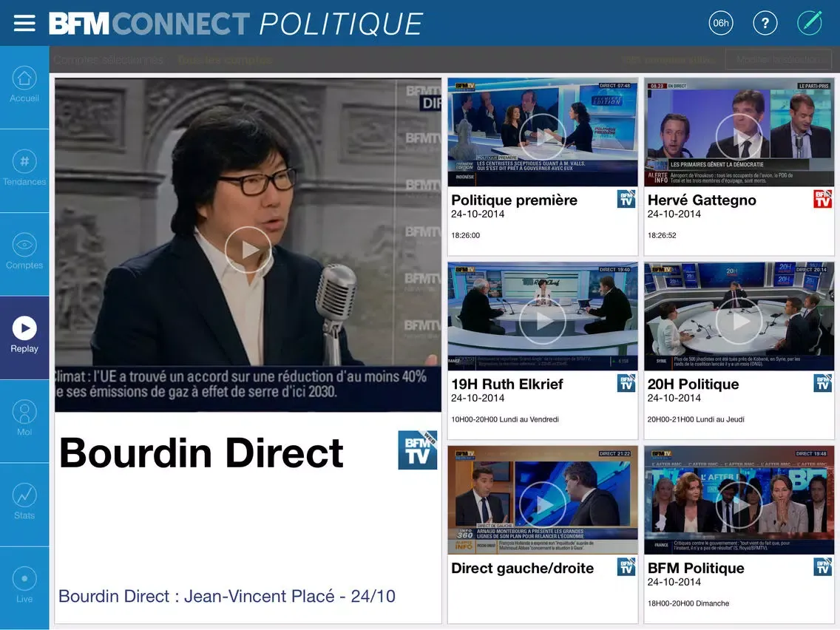Select the Replay tab in sidebar
The height and width of the screenshot is (630, 840).
(24, 337)
